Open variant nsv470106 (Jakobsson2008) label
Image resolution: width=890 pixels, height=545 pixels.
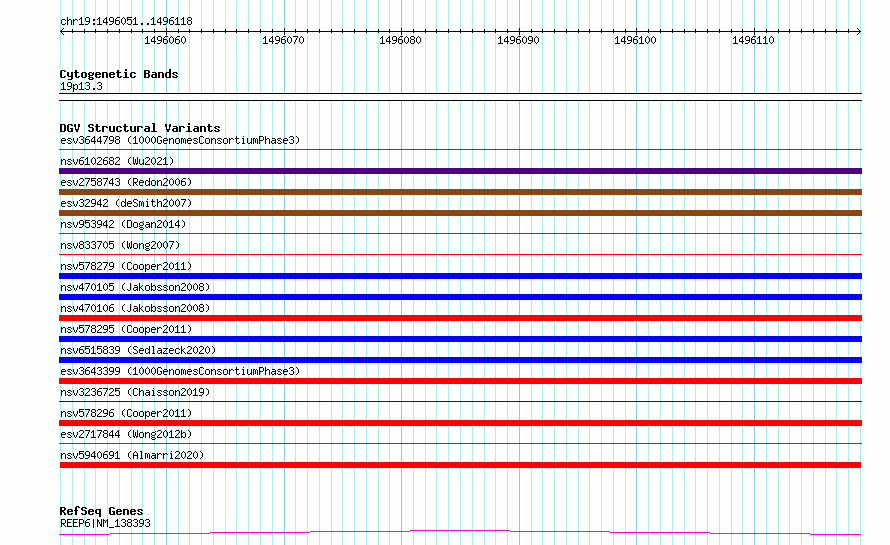point(135,308)
